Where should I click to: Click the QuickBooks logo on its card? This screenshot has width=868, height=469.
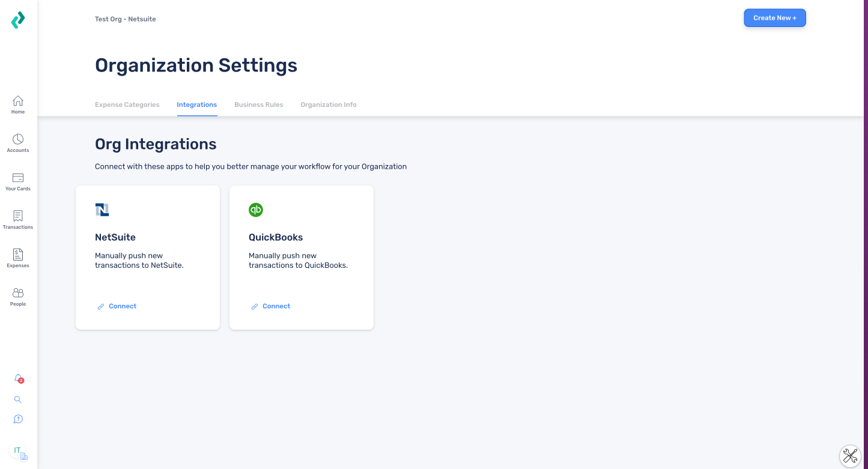coord(256,210)
